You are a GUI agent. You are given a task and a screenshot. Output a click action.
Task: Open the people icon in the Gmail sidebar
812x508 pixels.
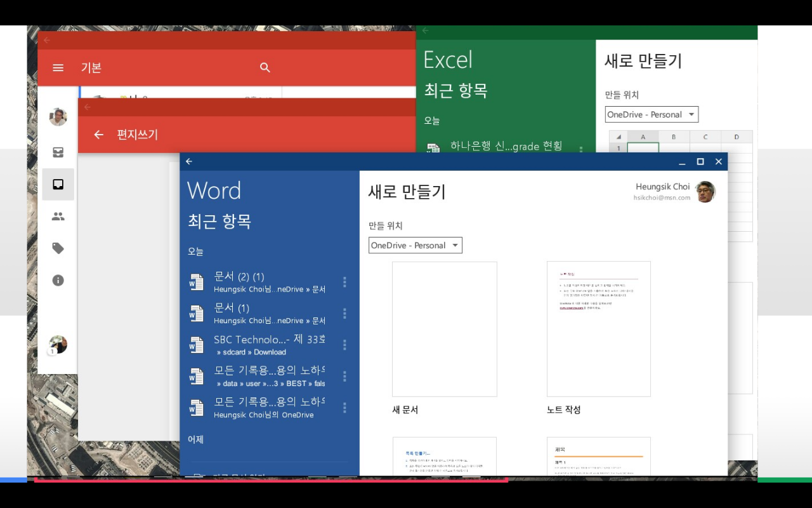[58, 217]
